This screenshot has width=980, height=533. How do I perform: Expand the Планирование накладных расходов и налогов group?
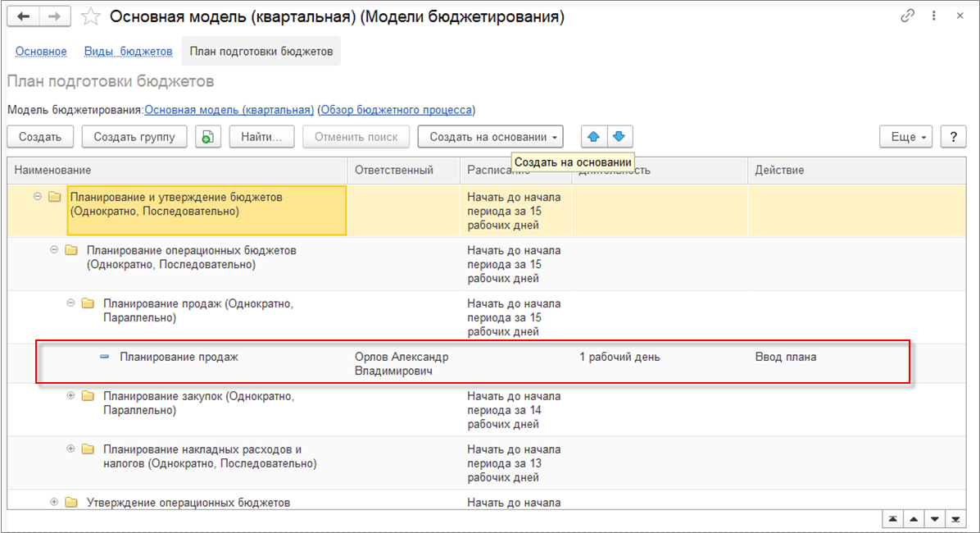(x=70, y=449)
